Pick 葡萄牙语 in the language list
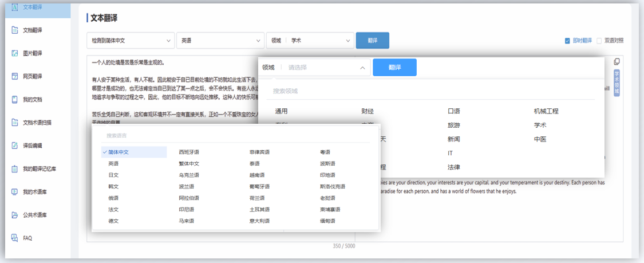Image resolution: width=644 pixels, height=263 pixels. point(259,187)
